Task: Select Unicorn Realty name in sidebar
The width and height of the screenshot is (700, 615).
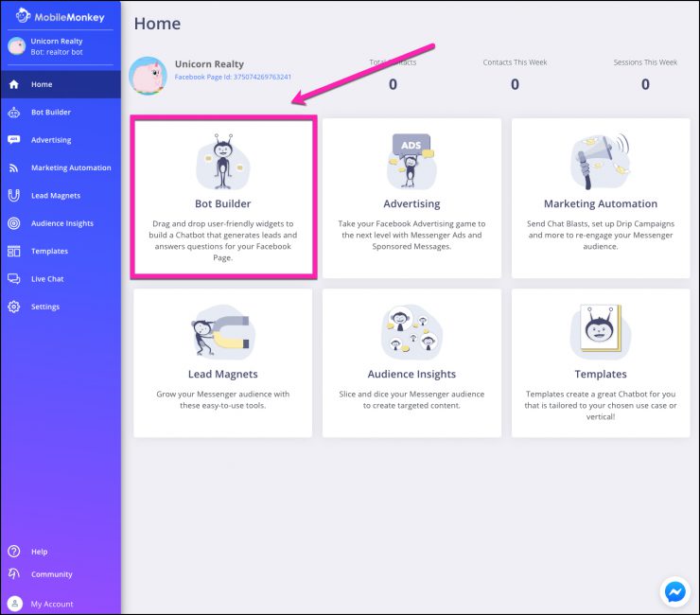Action: tap(57, 41)
